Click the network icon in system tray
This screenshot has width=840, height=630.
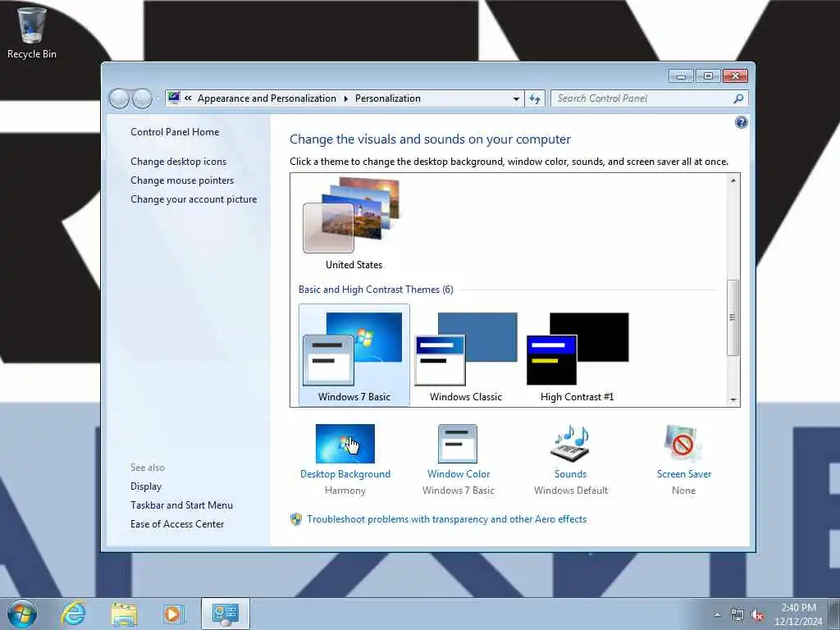(x=737, y=615)
